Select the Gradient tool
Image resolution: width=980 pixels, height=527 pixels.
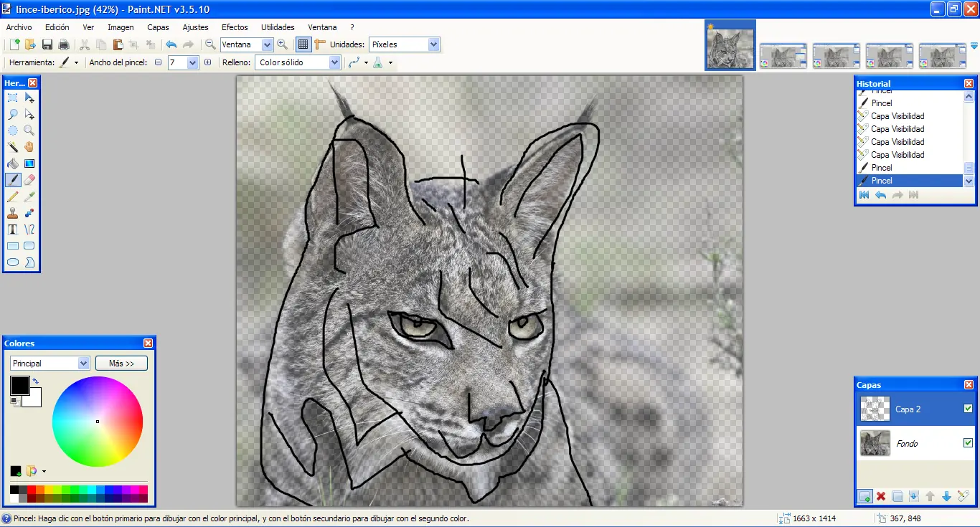click(29, 163)
